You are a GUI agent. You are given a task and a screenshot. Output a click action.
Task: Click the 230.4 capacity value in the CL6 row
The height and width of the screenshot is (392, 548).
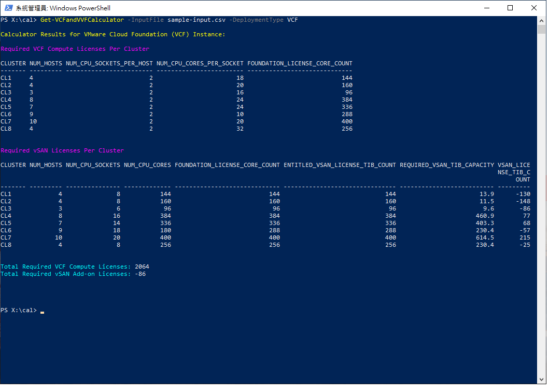(x=485, y=230)
